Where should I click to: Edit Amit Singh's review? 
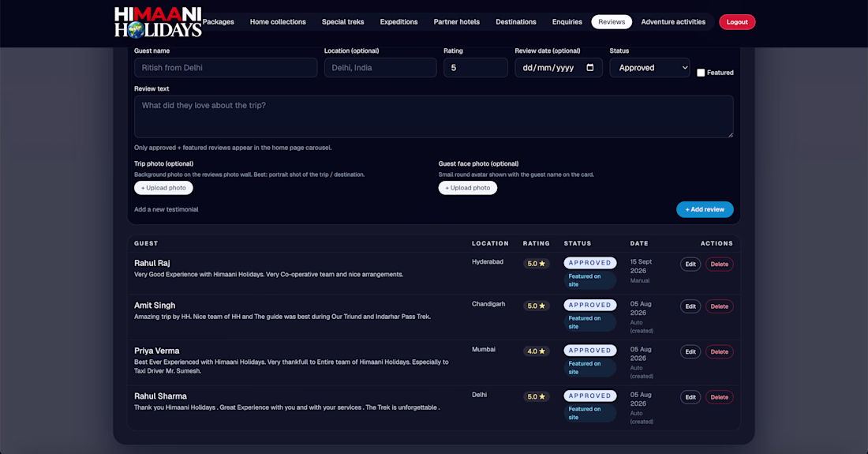690,306
